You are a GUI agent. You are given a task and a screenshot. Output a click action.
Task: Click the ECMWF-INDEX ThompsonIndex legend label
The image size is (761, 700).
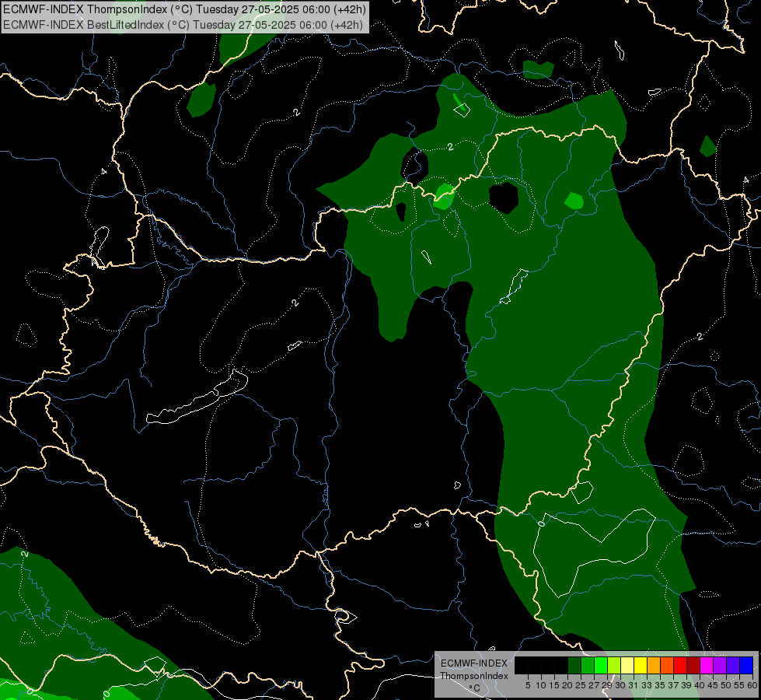474,670
